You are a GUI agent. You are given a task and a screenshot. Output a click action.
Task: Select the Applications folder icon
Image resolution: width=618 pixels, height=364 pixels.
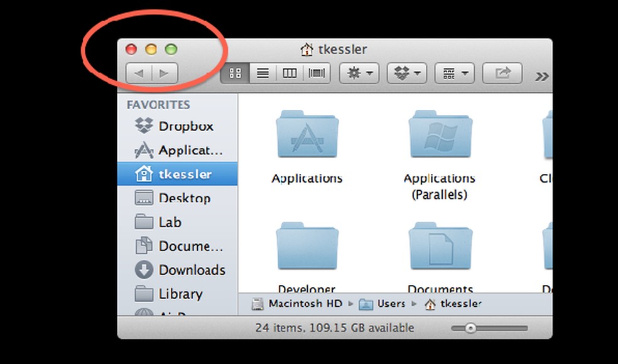click(307, 134)
